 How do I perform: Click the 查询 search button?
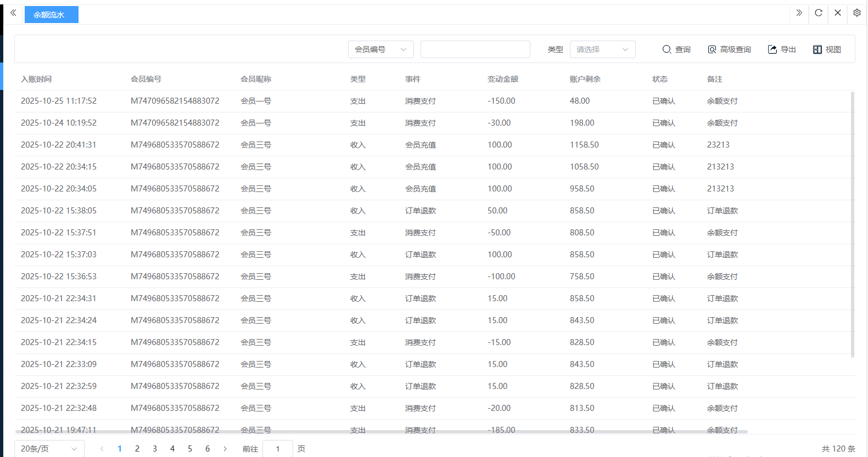coord(676,49)
